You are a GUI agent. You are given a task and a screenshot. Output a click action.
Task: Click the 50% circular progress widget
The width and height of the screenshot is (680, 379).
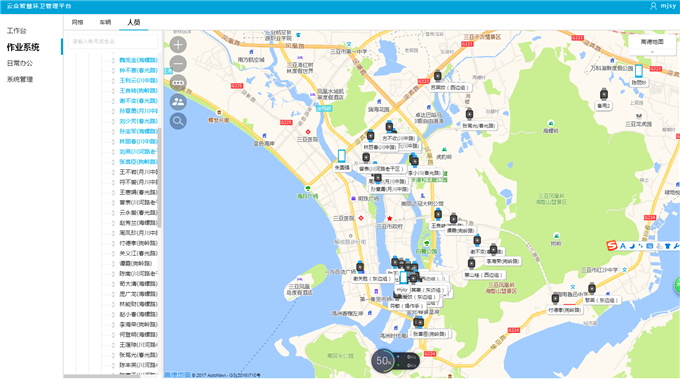point(383,361)
